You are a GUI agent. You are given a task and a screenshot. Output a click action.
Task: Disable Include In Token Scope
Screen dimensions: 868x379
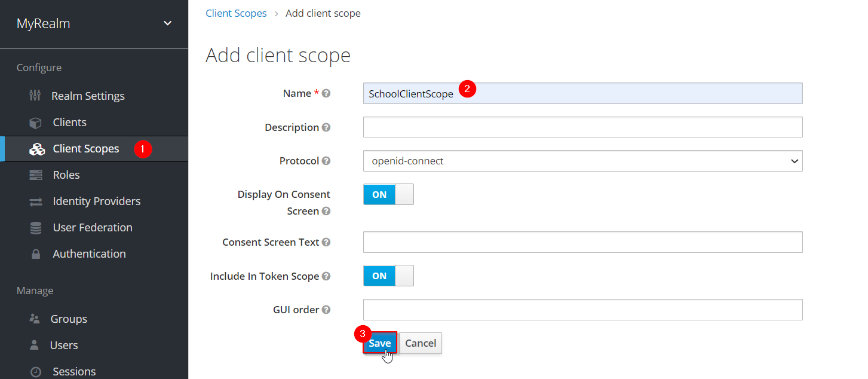coord(388,276)
